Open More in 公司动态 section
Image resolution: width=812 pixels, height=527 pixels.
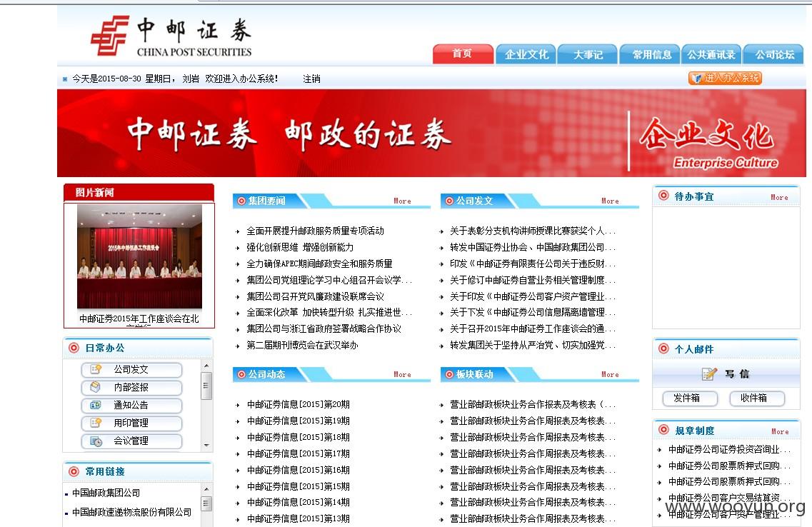tap(402, 374)
